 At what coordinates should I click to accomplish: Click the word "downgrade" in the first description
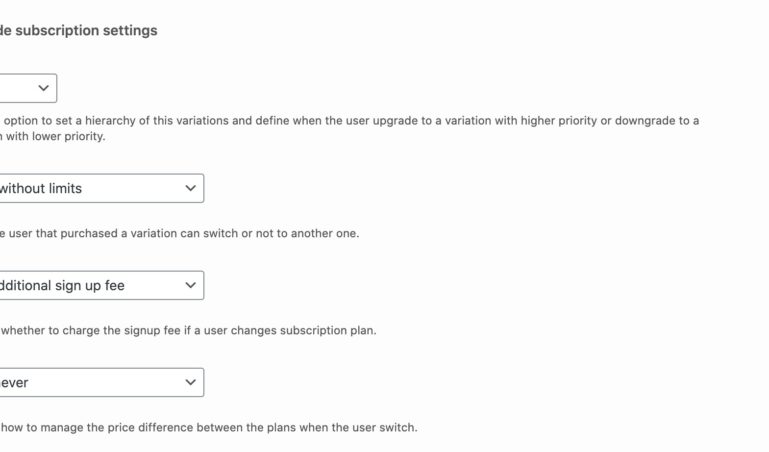pos(637,120)
